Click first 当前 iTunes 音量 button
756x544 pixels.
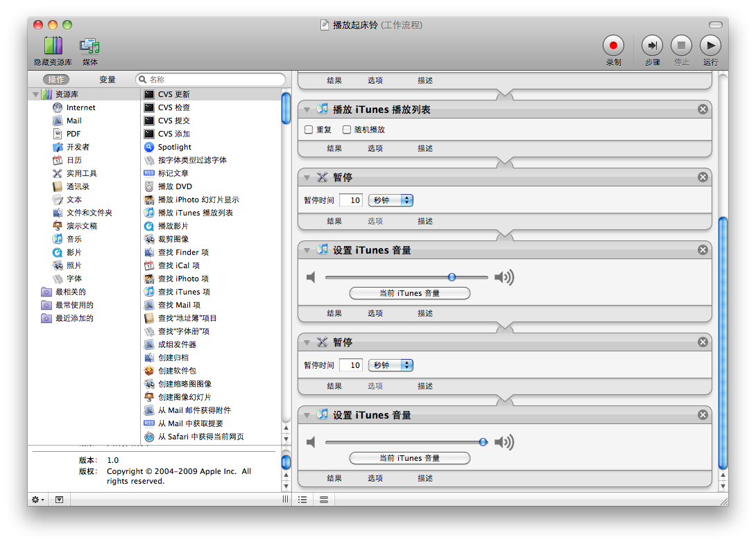(409, 293)
